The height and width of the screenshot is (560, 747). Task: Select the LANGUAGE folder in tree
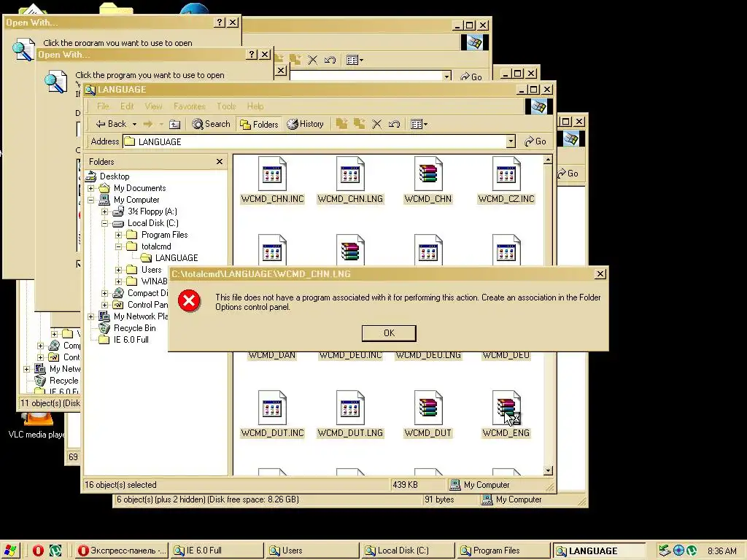pyautogui.click(x=177, y=258)
